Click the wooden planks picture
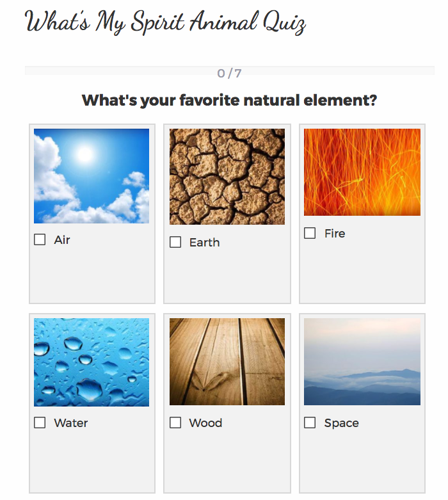 [x=227, y=362]
